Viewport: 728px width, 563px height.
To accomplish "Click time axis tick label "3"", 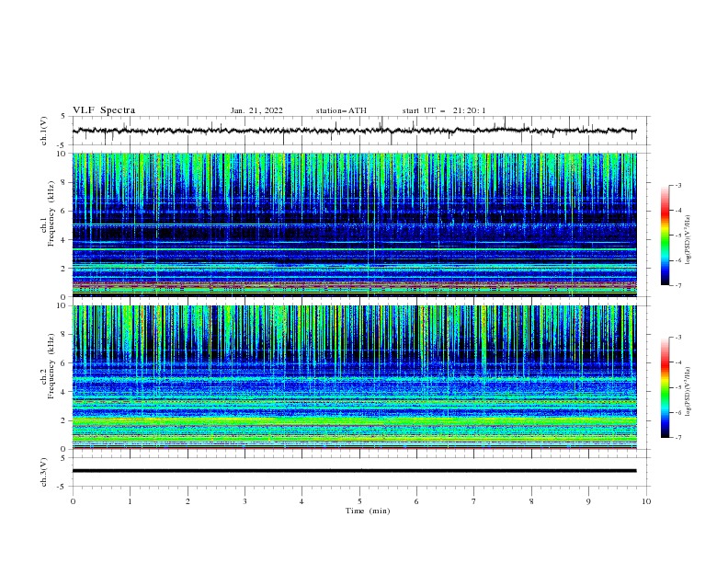I will click(x=245, y=501).
